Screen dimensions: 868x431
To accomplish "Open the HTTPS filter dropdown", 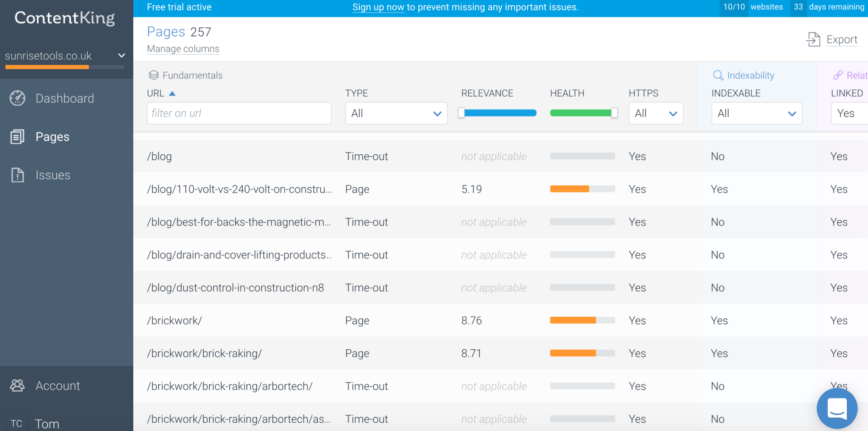I will point(656,113).
